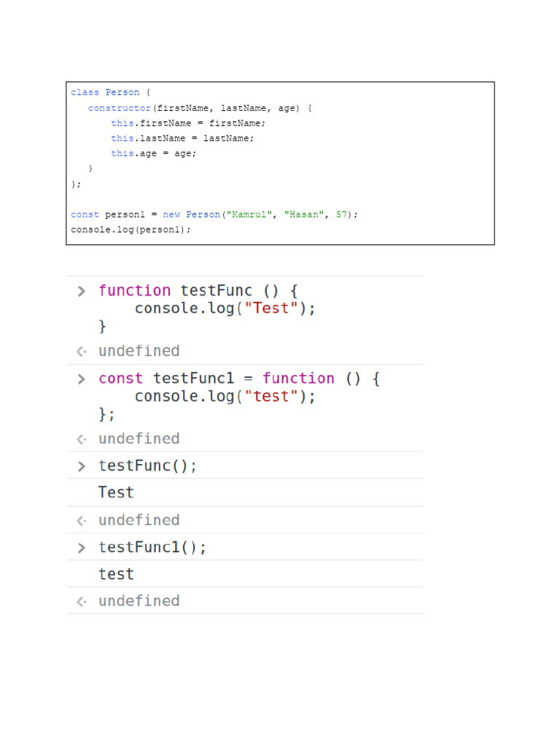Click the return arrow under the "Test" output
560x747 pixels.
[82, 521]
